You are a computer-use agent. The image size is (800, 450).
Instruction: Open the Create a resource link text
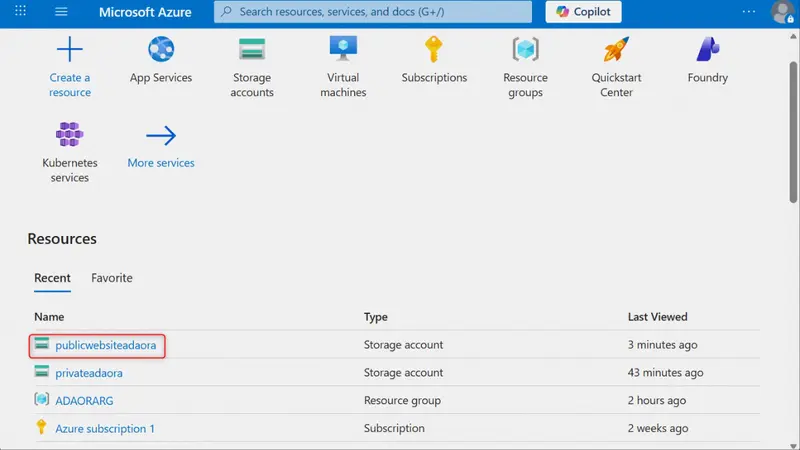[70, 85]
